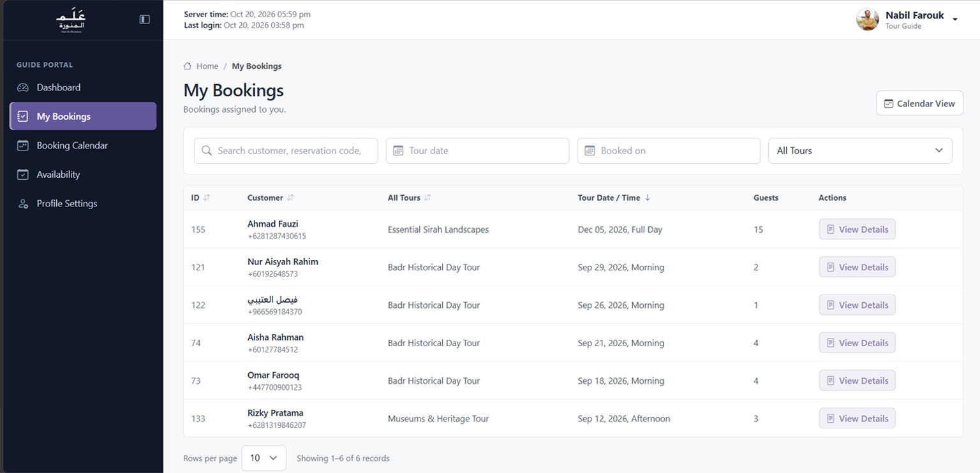The image size is (980, 473).
Task: Sort by ID column arrows
Action: 207,198
